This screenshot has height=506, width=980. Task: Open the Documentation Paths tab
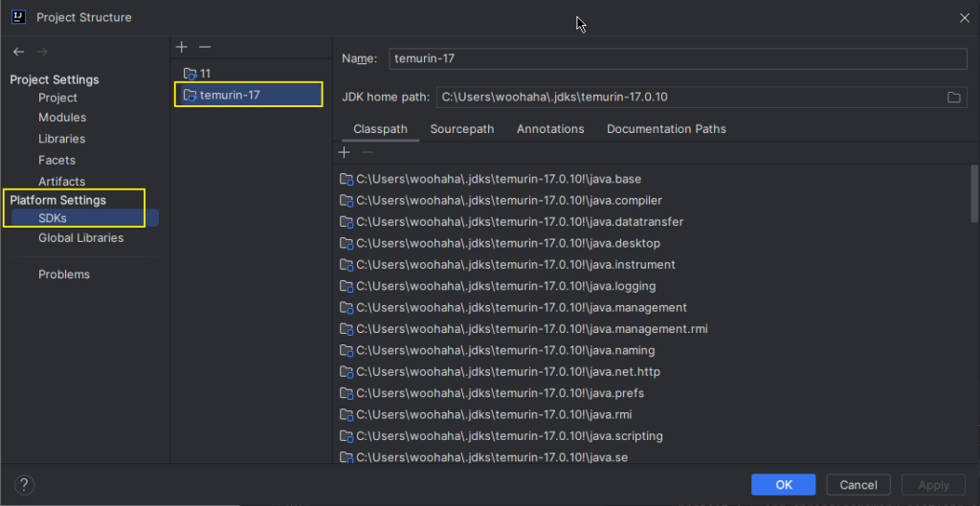(666, 129)
